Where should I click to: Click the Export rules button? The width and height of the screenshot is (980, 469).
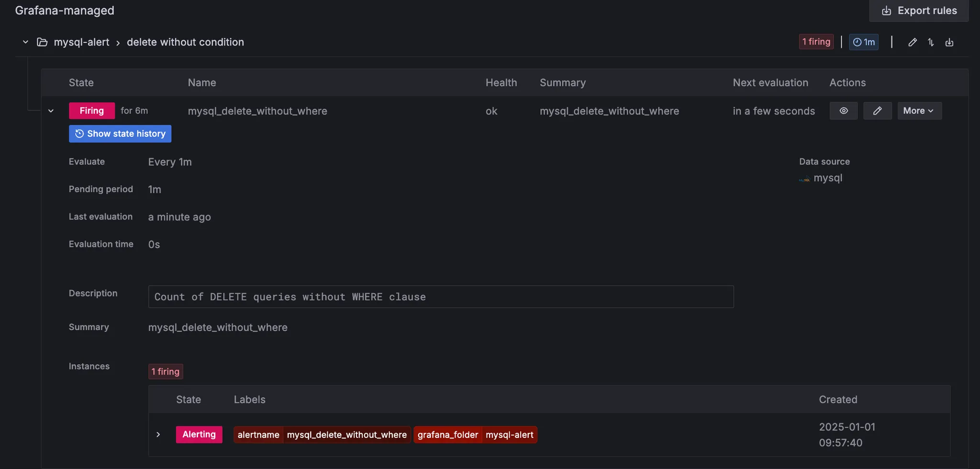click(x=919, y=11)
